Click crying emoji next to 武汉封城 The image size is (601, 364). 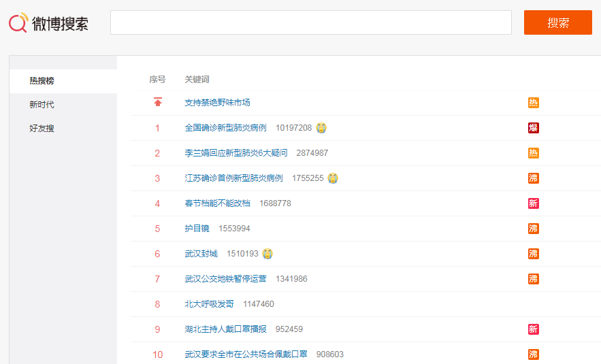coord(267,254)
